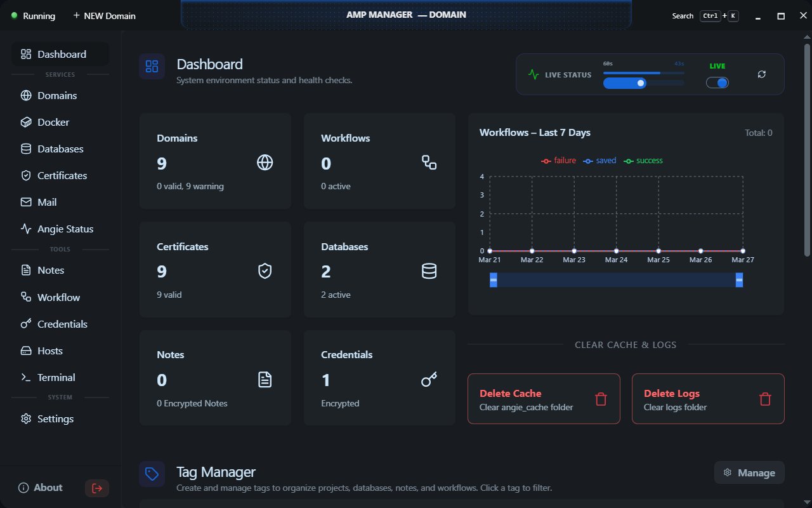
Task: Toggle the failure series in the workflows legend
Action: pos(558,160)
